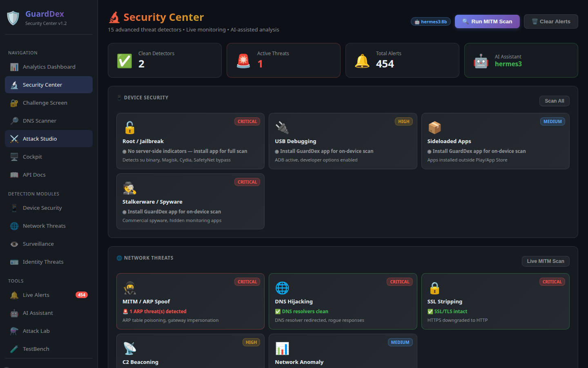Click the 'DNS resolvers clean' status text
The height and width of the screenshot is (368, 588).
[302, 312]
